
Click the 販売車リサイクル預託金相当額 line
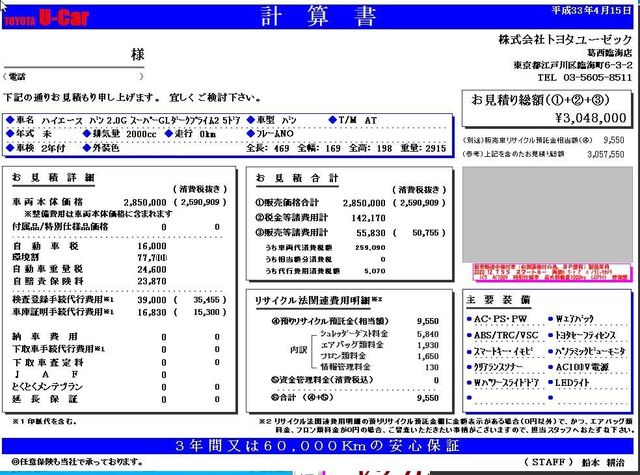pos(543,140)
